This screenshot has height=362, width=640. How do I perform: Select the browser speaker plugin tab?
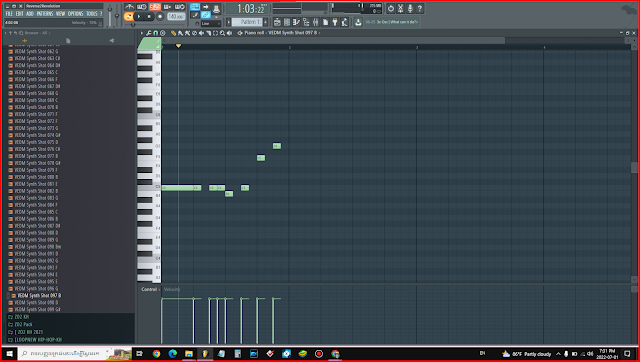[112, 40]
